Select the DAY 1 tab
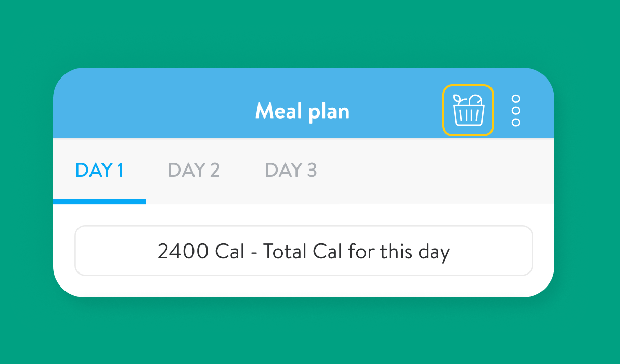This screenshot has height=364, width=620. [x=99, y=170]
